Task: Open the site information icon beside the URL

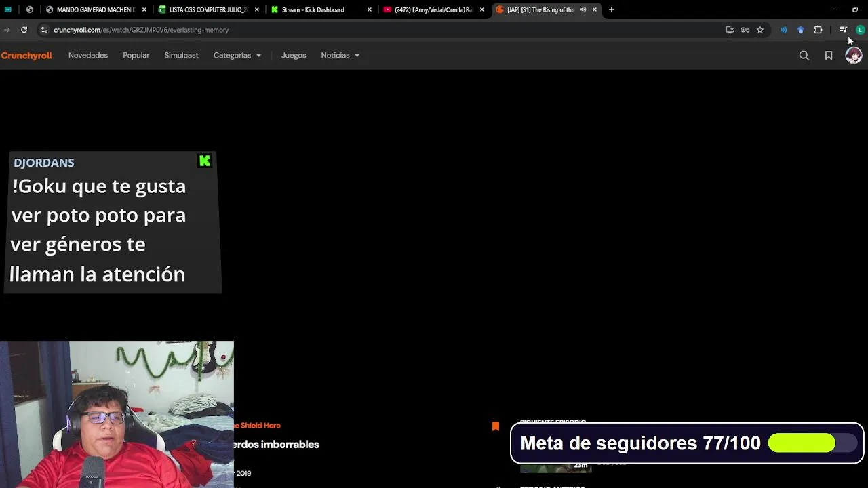Action: [x=44, y=30]
